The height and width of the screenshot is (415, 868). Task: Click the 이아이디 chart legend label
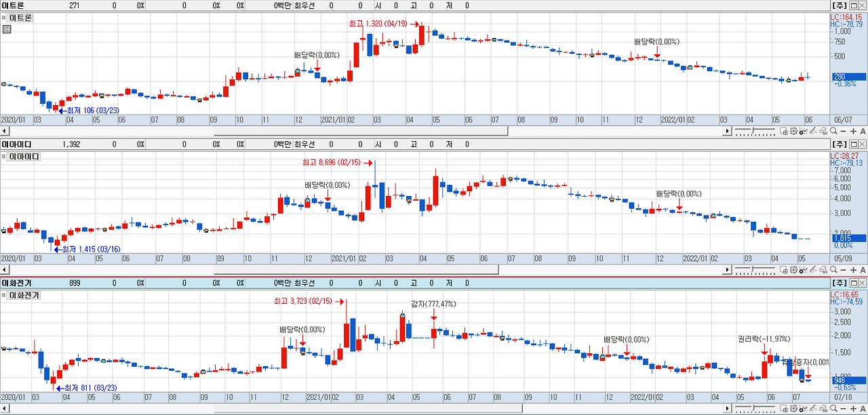(24, 157)
